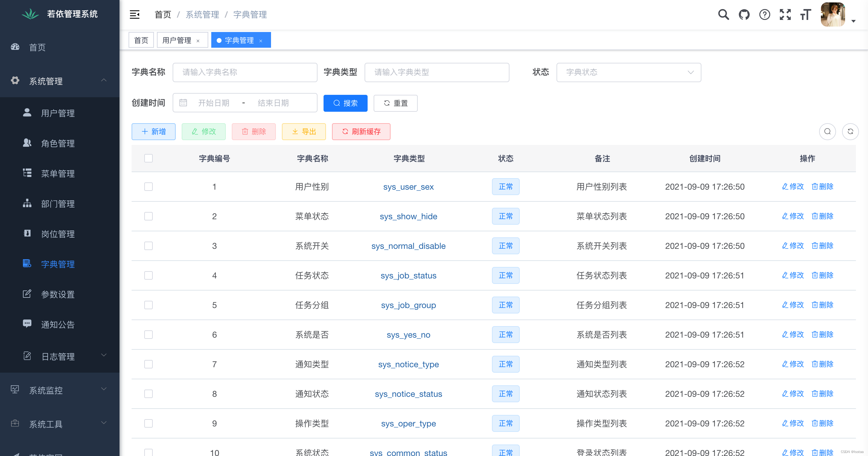
Task: Open the sys_job_status dictionary type link
Action: click(408, 275)
